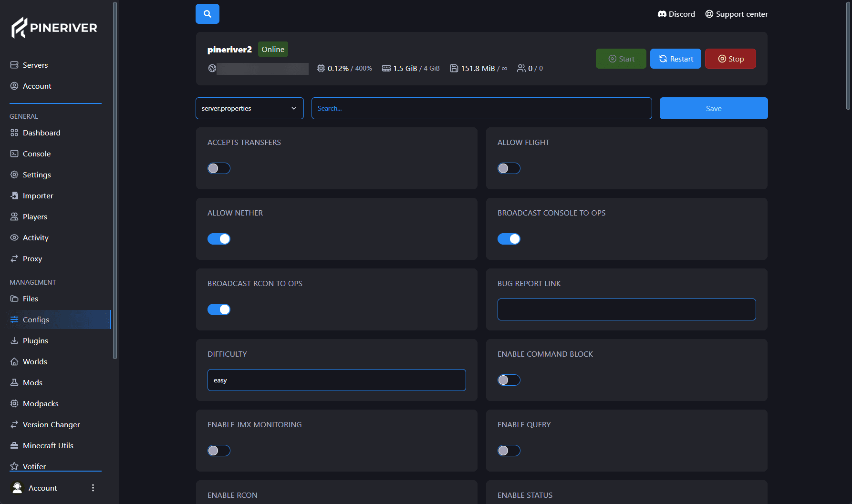
Task: Open the Modpacks page
Action: coord(41,403)
